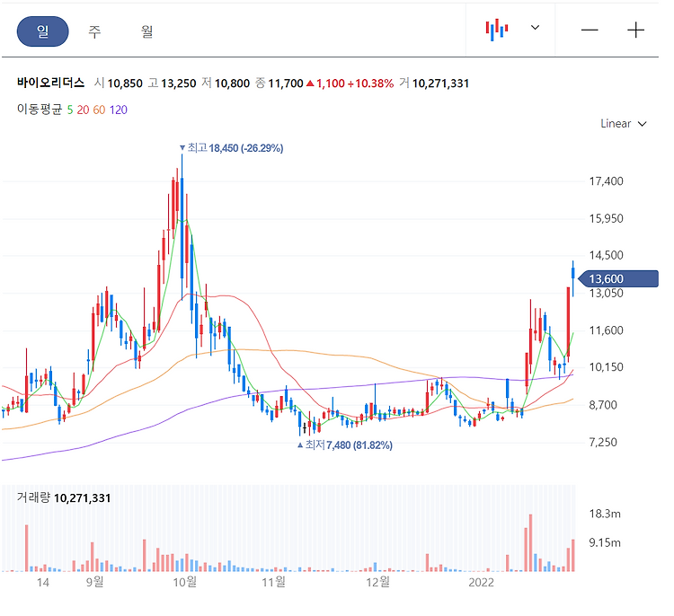Click the 종 11,700 closing price value

pos(279,83)
